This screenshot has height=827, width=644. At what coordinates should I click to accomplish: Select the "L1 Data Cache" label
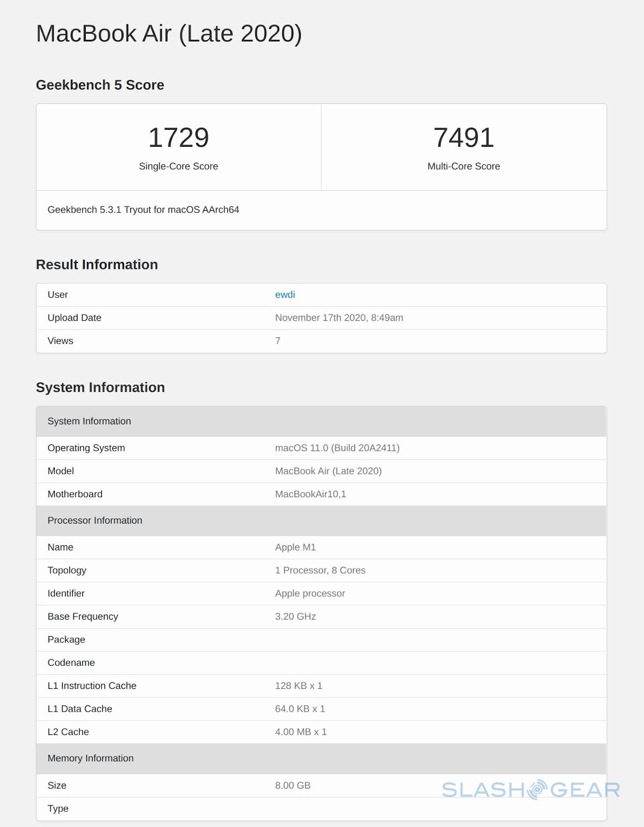click(80, 709)
